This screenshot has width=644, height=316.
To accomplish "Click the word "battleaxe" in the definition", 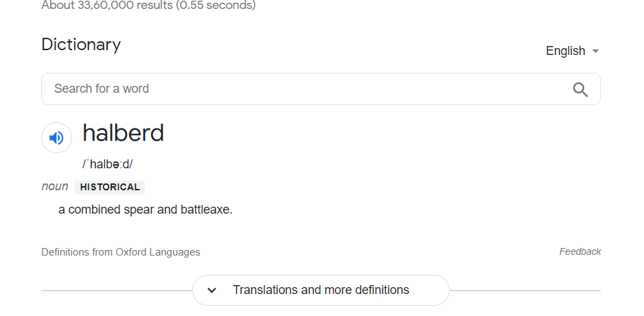I will 205,210.
